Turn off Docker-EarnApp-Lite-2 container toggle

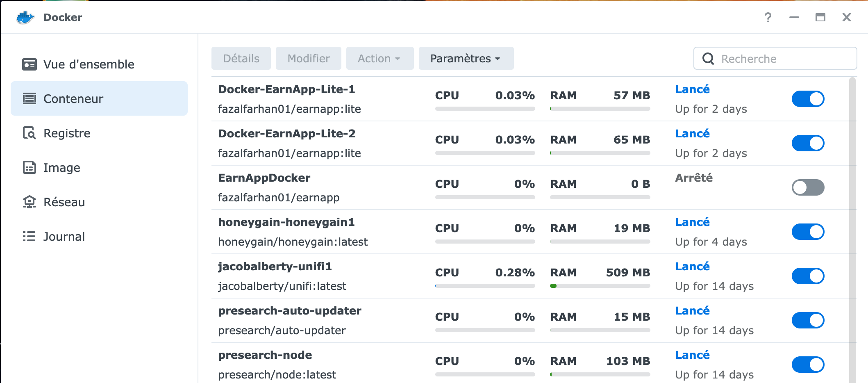coord(808,143)
